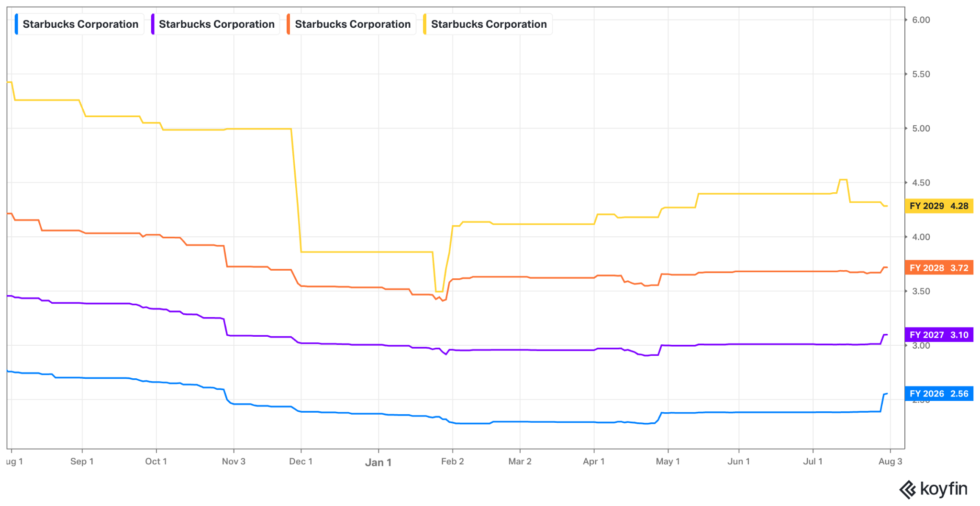Click the yellow legend color marker
Image resolution: width=980 pixels, height=506 pixels.
(425, 24)
